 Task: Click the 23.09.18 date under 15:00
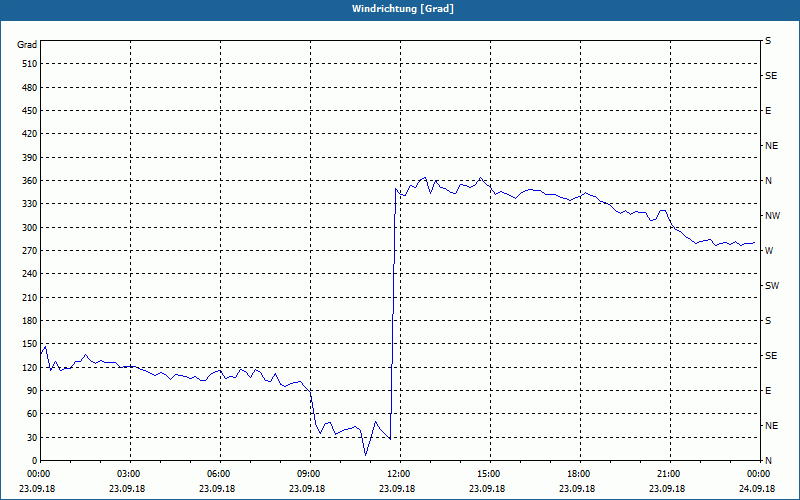pyautogui.click(x=487, y=489)
